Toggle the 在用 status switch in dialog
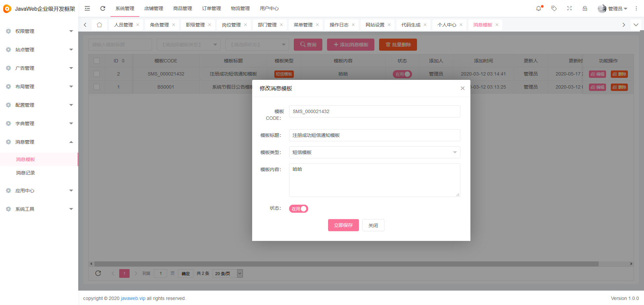 click(x=298, y=208)
